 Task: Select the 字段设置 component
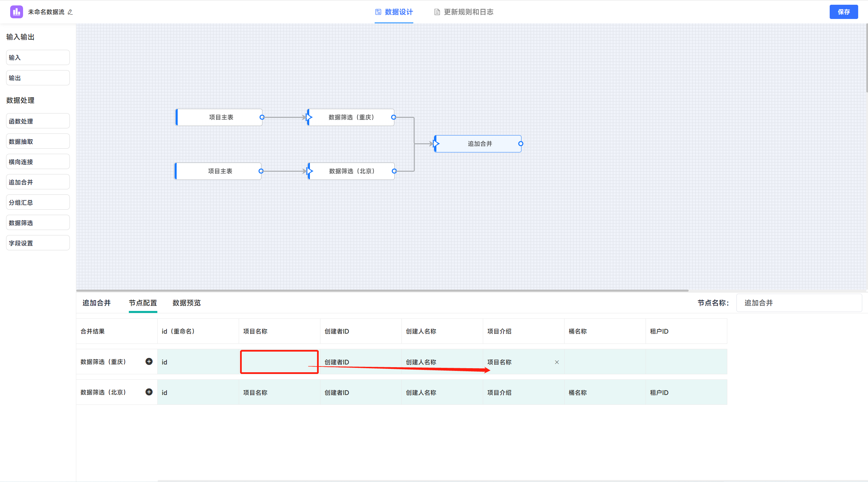tap(38, 243)
